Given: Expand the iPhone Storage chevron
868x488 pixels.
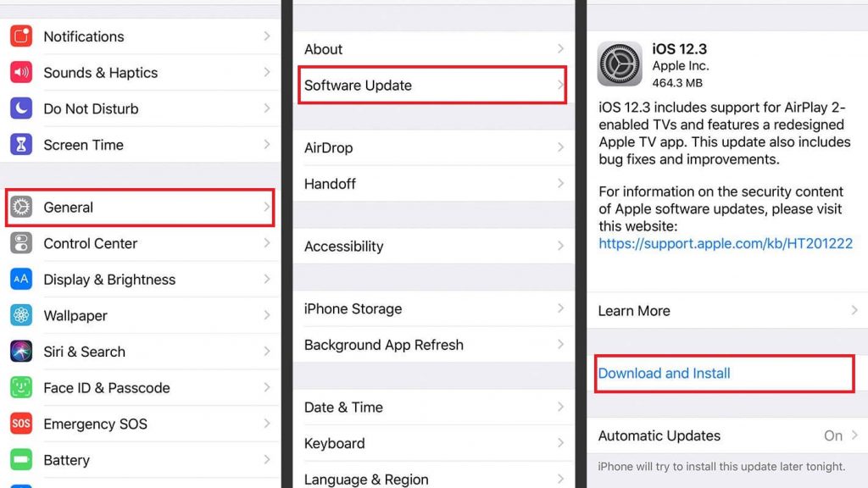Looking at the screenshot, I should (561, 308).
